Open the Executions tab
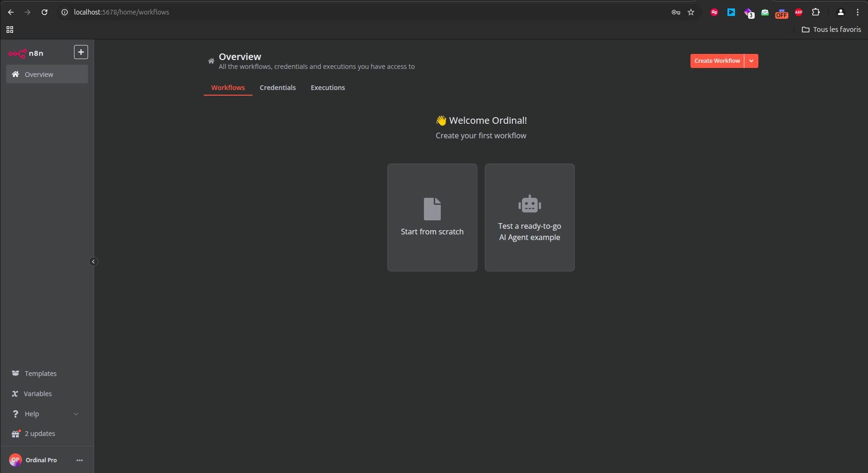 point(328,88)
